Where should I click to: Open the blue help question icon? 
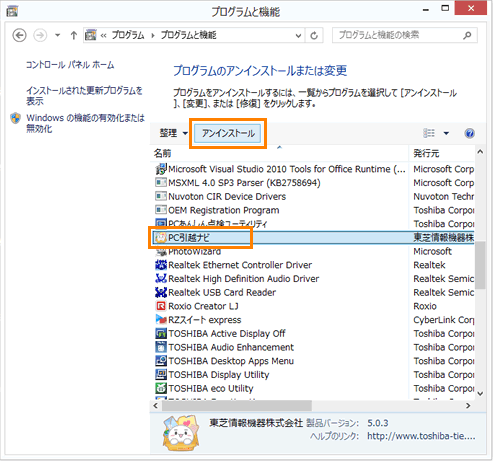tap(469, 133)
